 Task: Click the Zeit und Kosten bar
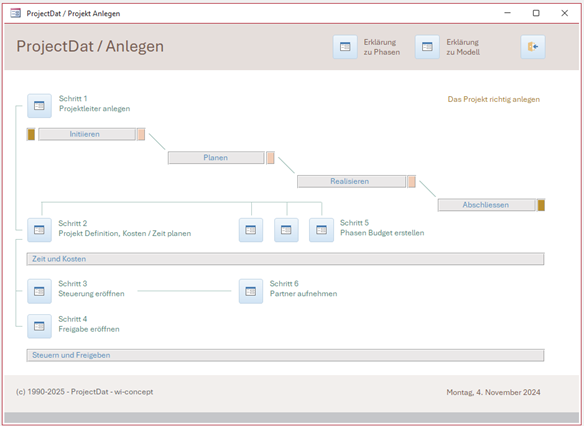[285, 259]
